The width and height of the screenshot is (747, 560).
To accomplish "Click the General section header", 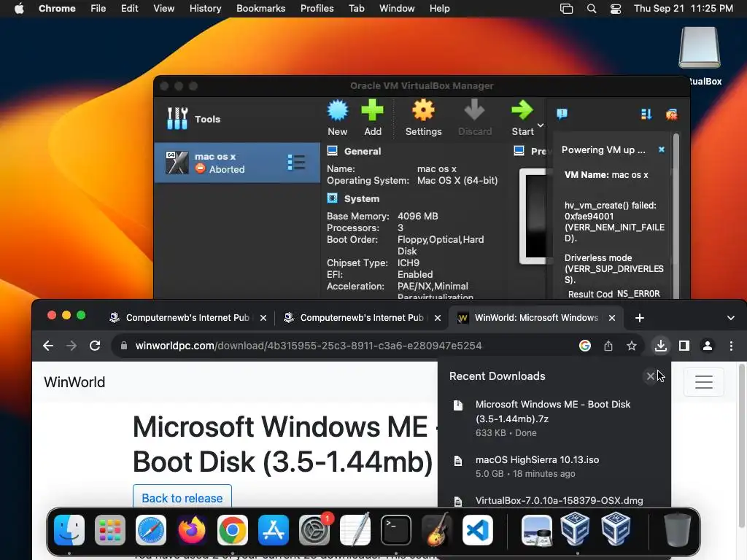I will [x=362, y=152].
